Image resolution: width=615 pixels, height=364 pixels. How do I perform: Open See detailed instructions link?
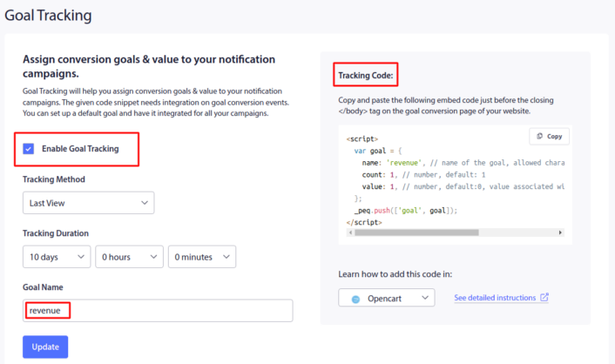(x=495, y=298)
